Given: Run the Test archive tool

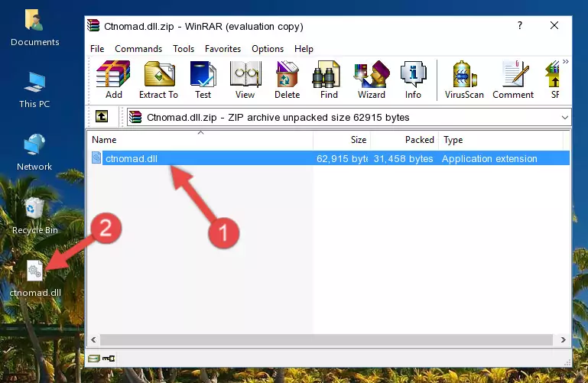Looking at the screenshot, I should (x=203, y=80).
